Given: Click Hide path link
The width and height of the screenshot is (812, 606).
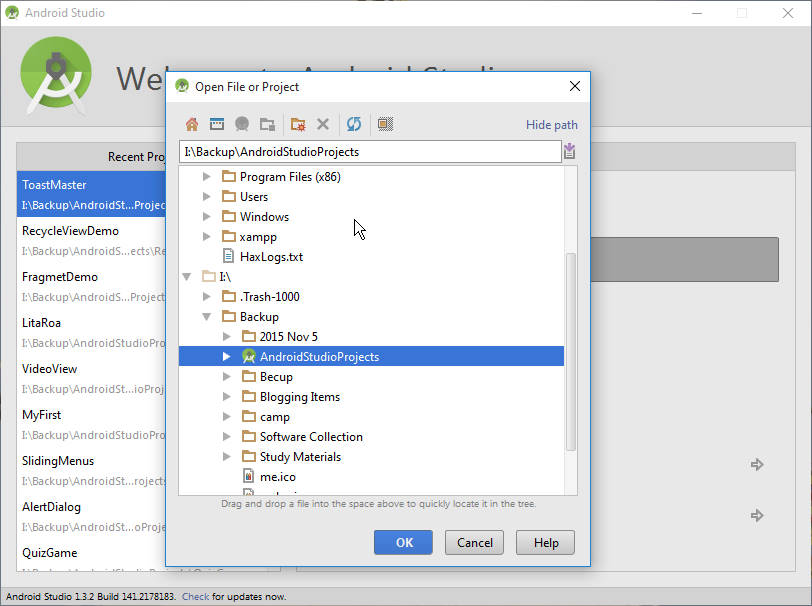Looking at the screenshot, I should point(552,125).
